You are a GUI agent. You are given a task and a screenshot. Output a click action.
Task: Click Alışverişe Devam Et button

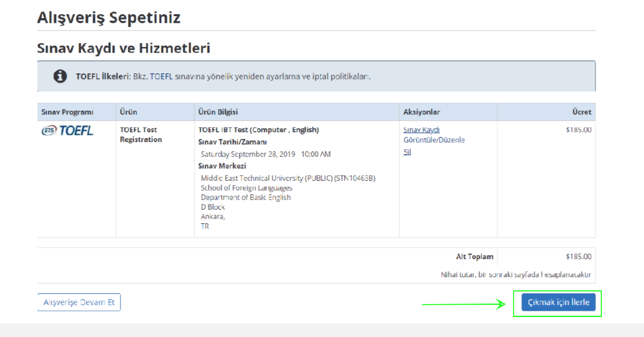(x=79, y=302)
